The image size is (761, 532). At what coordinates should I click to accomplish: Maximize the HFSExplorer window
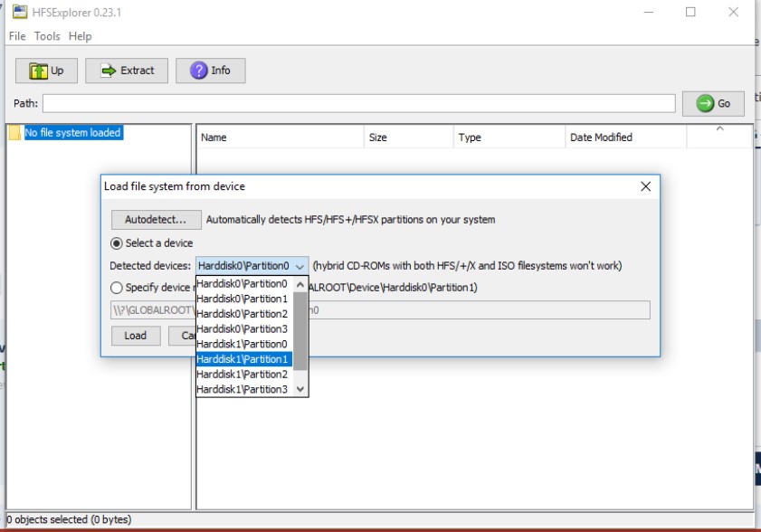(x=690, y=12)
